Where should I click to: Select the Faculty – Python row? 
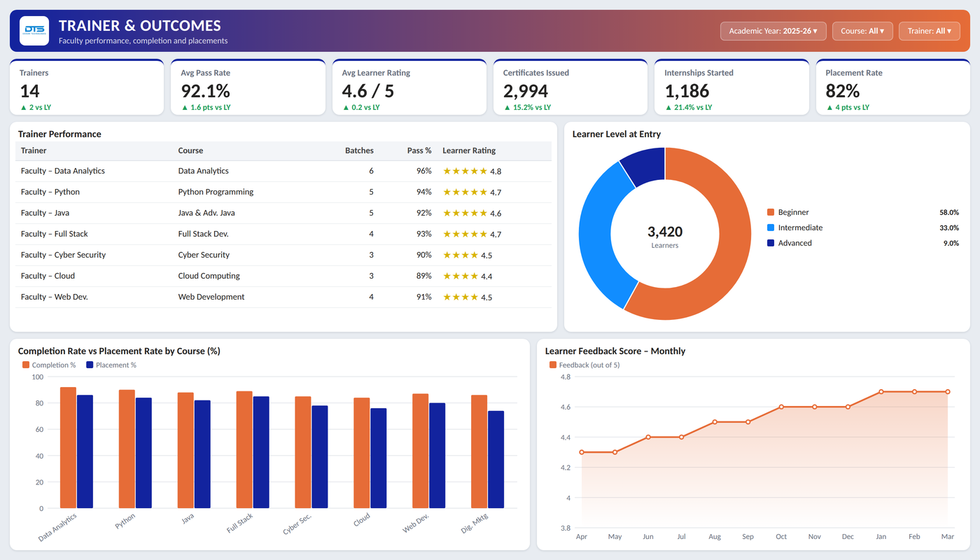pyautogui.click(x=283, y=192)
